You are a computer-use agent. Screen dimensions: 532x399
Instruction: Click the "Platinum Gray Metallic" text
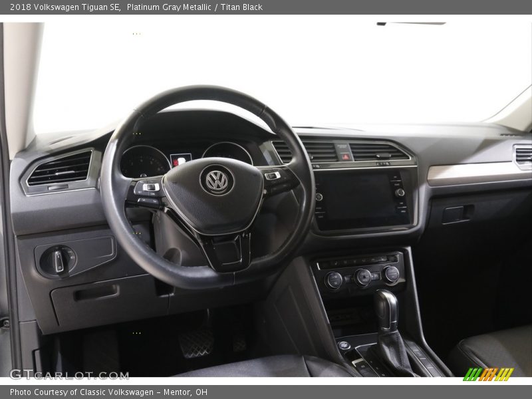pyautogui.click(x=169, y=7)
